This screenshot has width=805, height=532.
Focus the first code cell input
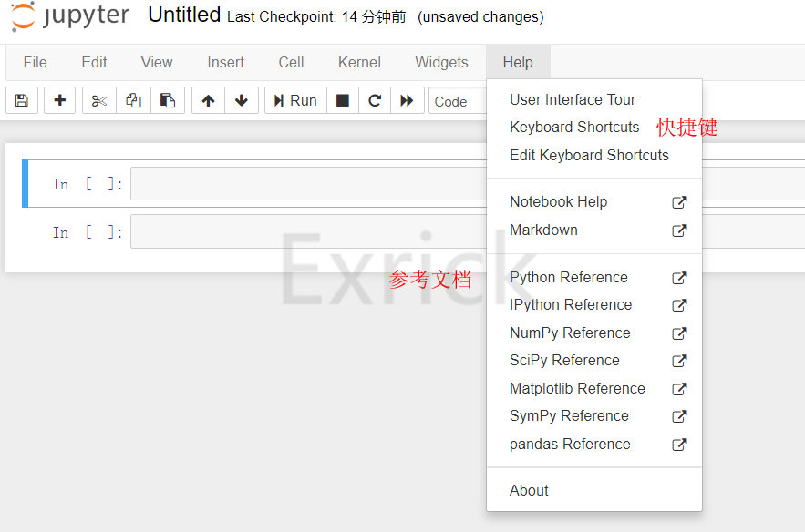308,184
